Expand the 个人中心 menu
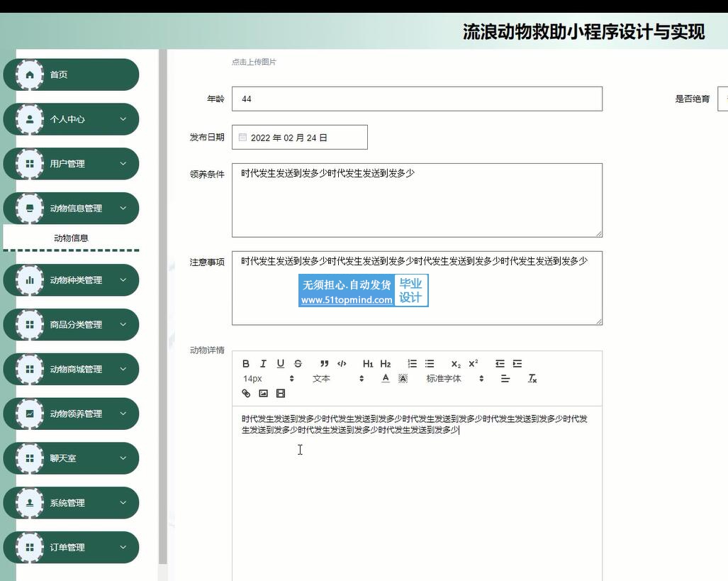The image size is (728, 581). click(71, 119)
